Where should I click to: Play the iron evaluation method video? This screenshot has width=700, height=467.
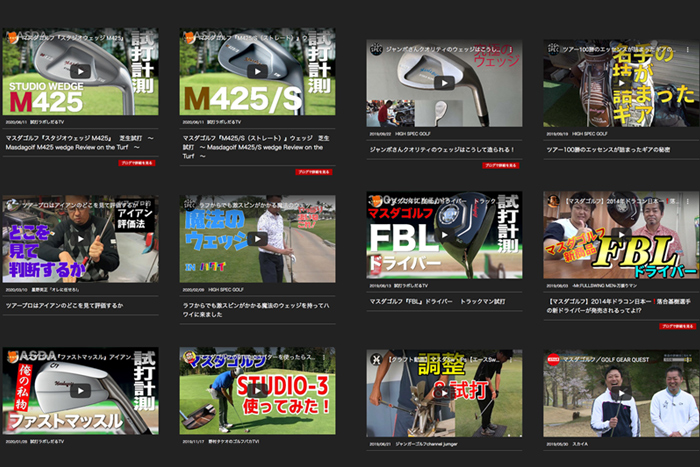(x=80, y=238)
